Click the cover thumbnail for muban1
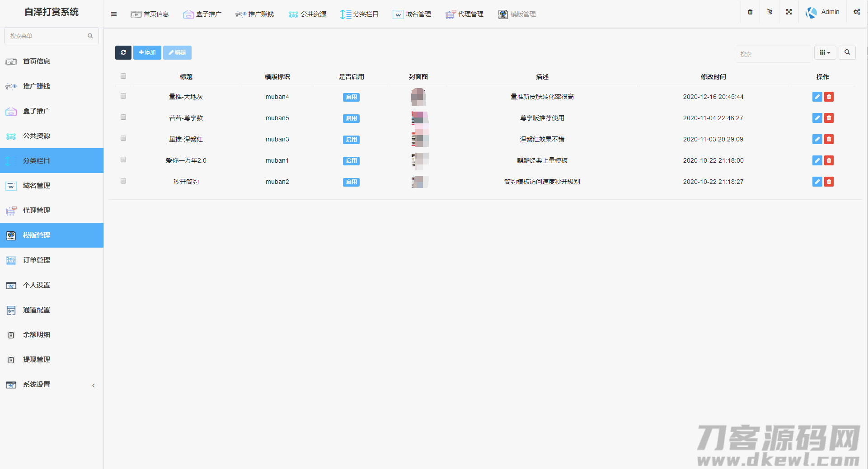868x469 pixels. [420, 160]
